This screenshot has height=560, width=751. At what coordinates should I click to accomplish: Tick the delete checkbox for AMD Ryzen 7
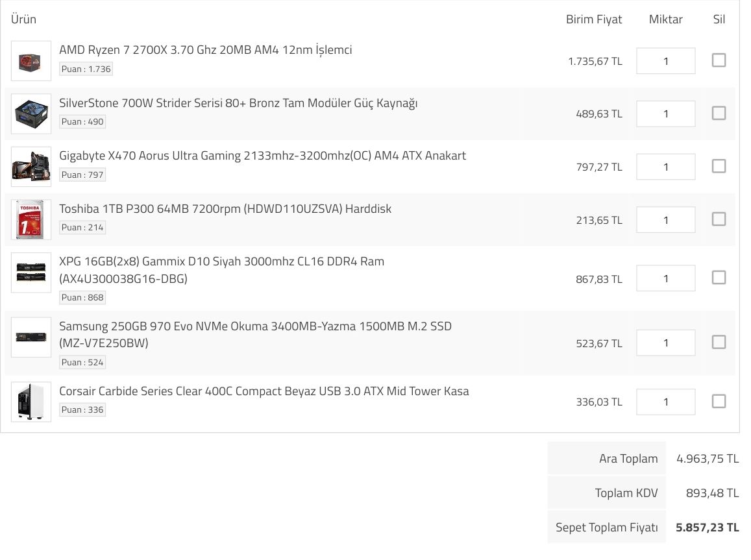(719, 60)
